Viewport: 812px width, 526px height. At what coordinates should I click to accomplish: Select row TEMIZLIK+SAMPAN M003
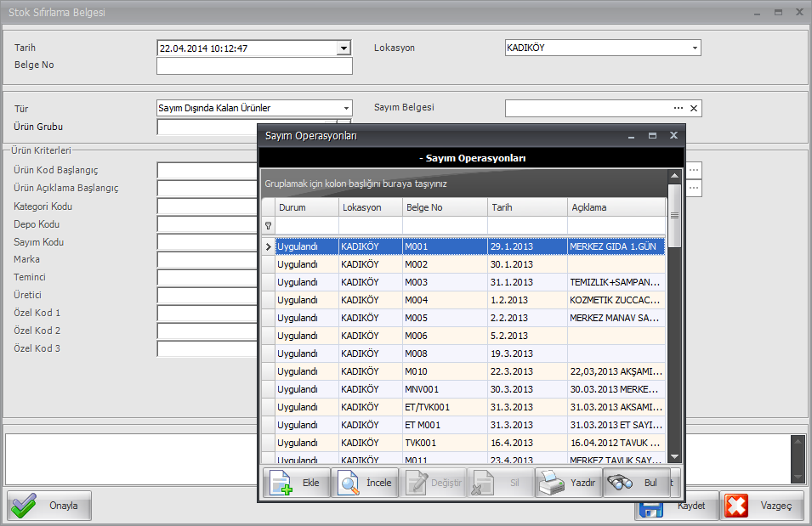coord(470,282)
